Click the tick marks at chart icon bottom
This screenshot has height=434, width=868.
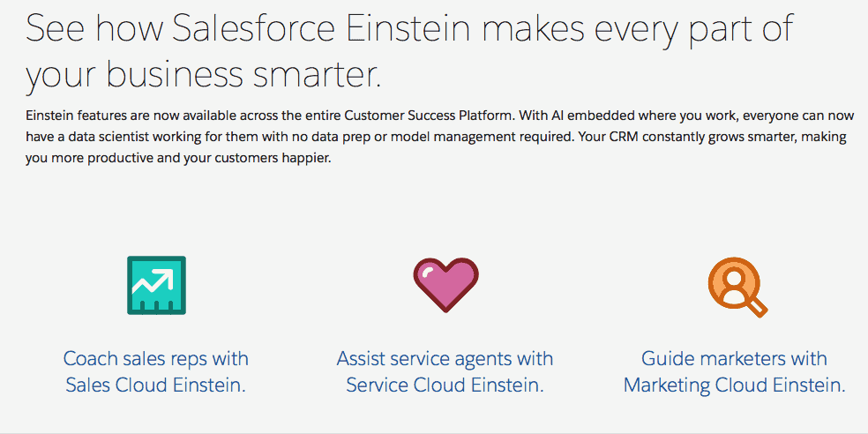pos(157,306)
